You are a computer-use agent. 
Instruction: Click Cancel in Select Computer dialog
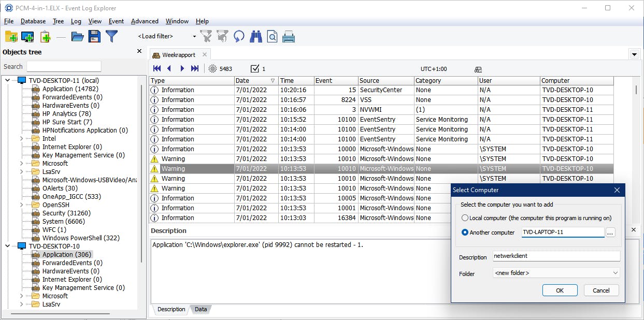point(601,290)
